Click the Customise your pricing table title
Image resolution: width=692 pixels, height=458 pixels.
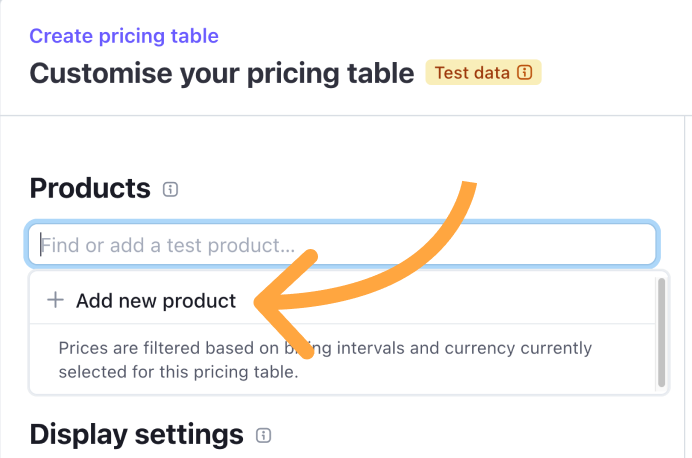coord(221,73)
